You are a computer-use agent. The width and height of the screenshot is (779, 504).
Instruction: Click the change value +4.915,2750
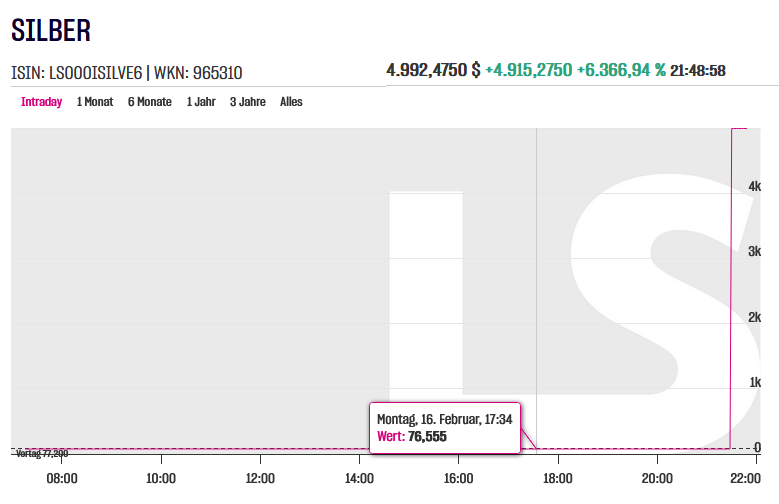point(529,70)
